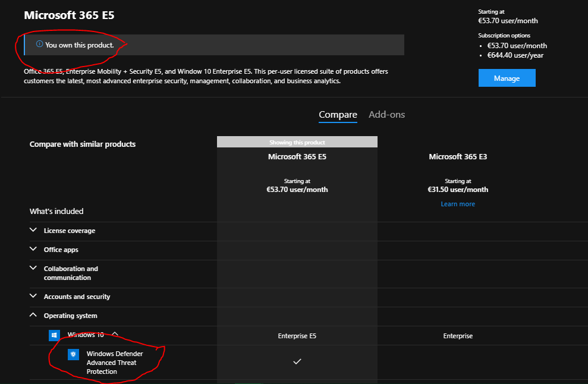Collapse the Operating system section

click(34, 315)
